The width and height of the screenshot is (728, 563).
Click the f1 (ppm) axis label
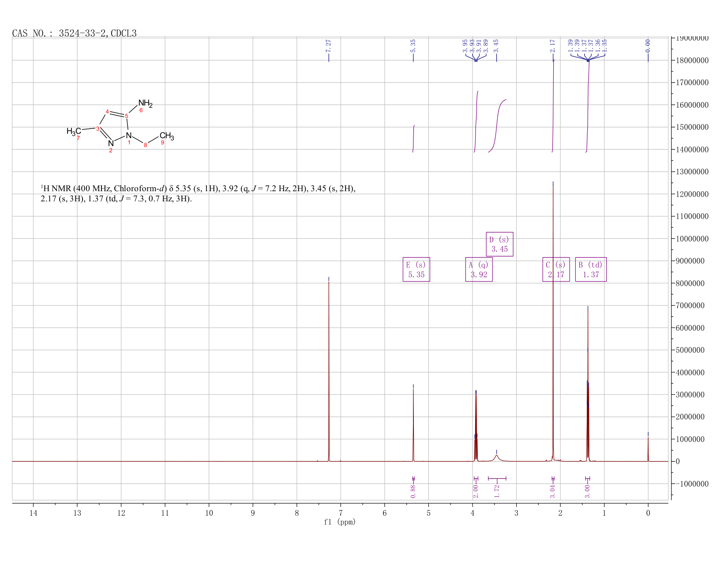point(340,522)
